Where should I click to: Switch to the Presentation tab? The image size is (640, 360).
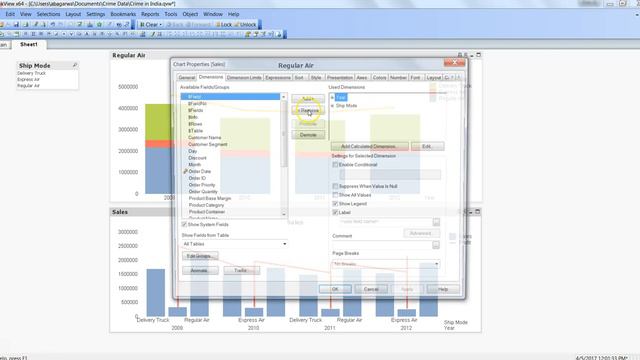340,78
